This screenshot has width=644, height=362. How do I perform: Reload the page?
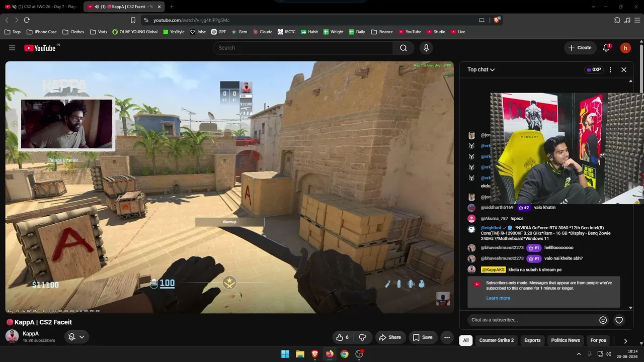click(x=27, y=20)
